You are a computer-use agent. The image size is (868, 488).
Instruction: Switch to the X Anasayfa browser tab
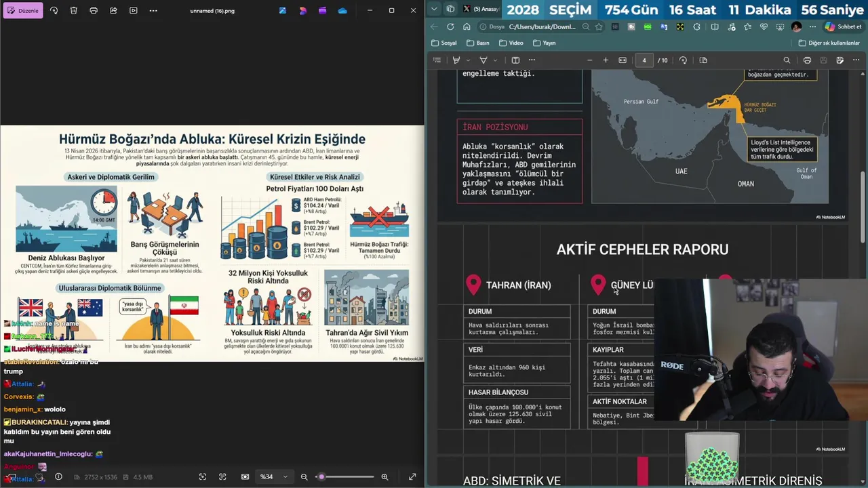[x=481, y=9]
